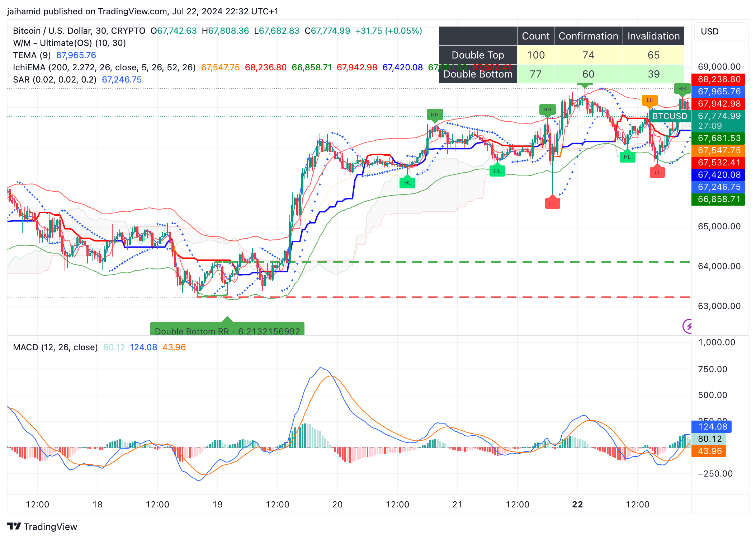
Task: Click the purple lightning bolt icon
Action: point(687,326)
